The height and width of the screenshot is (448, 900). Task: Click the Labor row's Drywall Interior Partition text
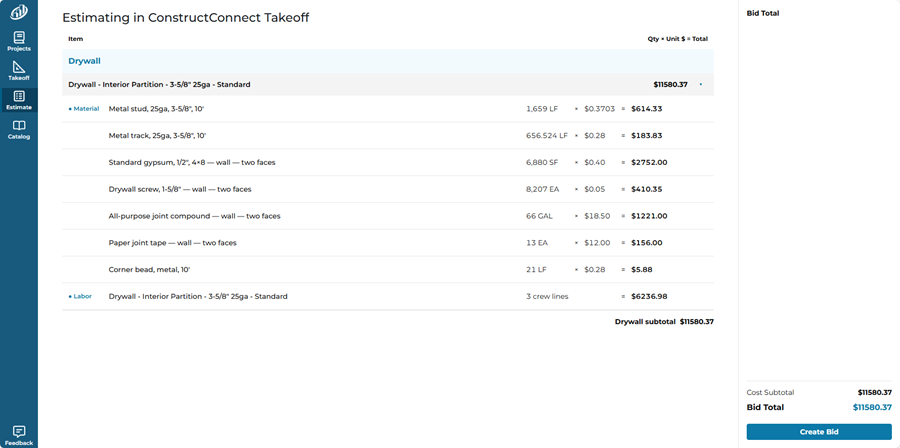click(x=198, y=297)
